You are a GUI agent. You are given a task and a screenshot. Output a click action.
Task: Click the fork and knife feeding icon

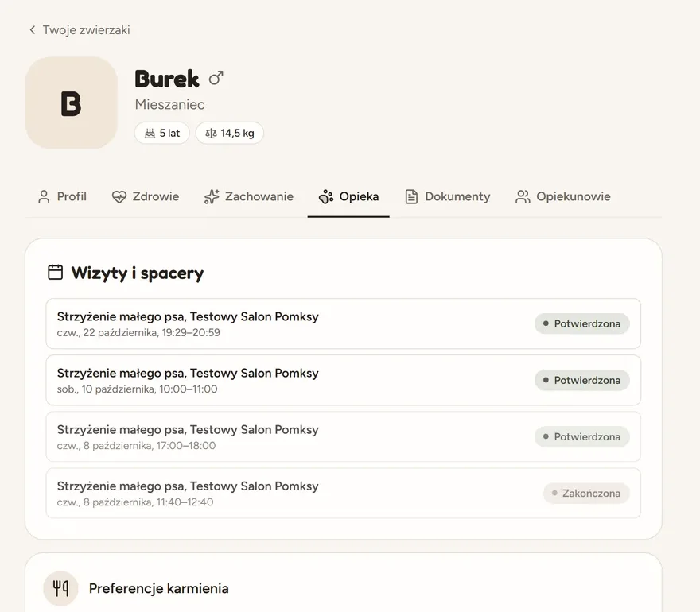[60, 588]
